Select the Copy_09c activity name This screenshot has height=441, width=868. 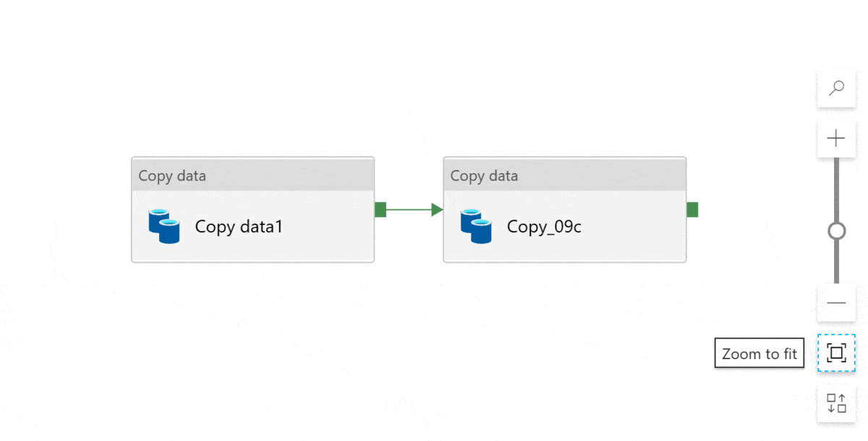[544, 227]
